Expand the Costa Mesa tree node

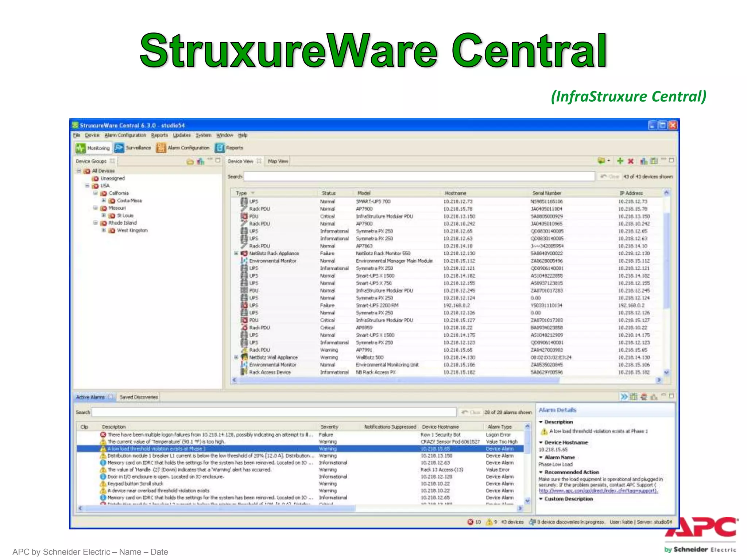pos(104,201)
